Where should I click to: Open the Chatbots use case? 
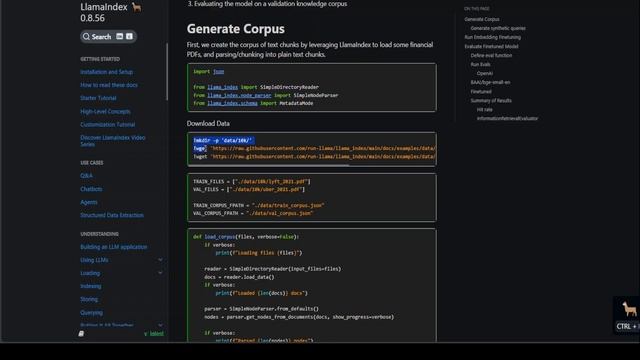(x=91, y=189)
